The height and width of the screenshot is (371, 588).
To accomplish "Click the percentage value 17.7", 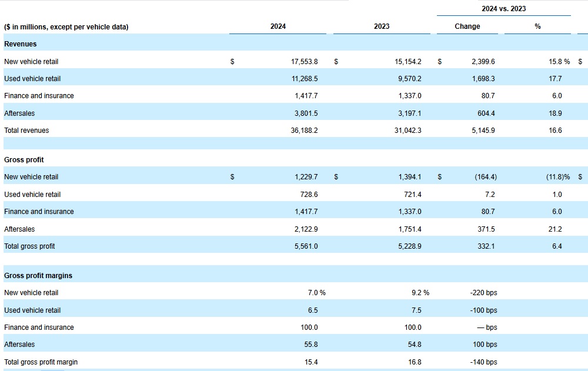I will tap(556, 79).
